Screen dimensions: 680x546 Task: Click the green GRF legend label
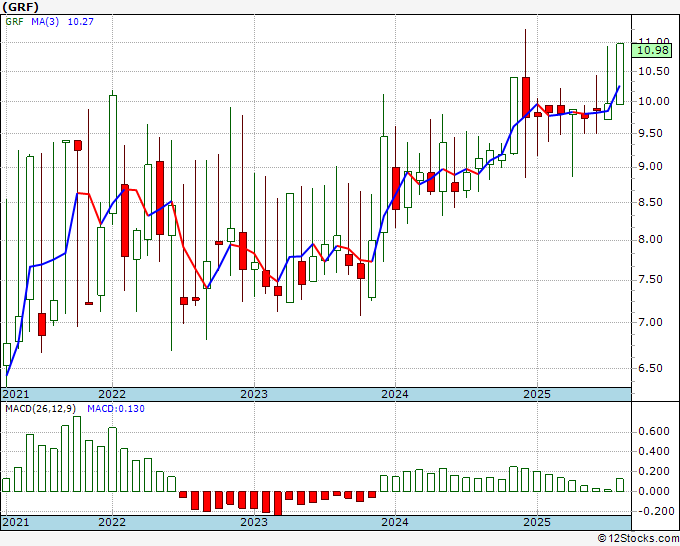[x=14, y=22]
